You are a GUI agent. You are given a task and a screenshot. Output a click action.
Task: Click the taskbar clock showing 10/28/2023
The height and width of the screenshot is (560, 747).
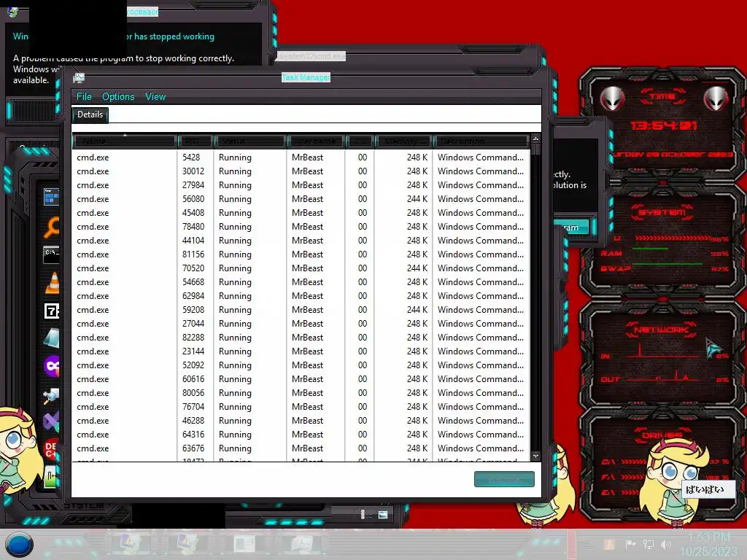[x=708, y=544]
